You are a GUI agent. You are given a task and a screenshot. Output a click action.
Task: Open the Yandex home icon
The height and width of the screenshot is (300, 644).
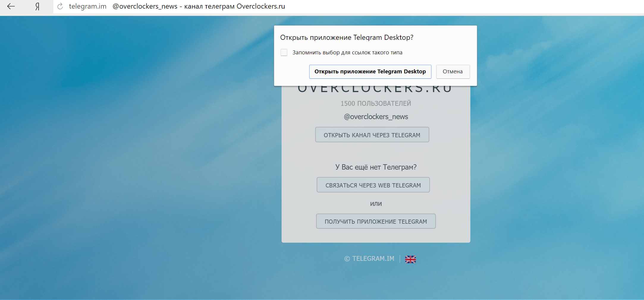[x=37, y=7]
